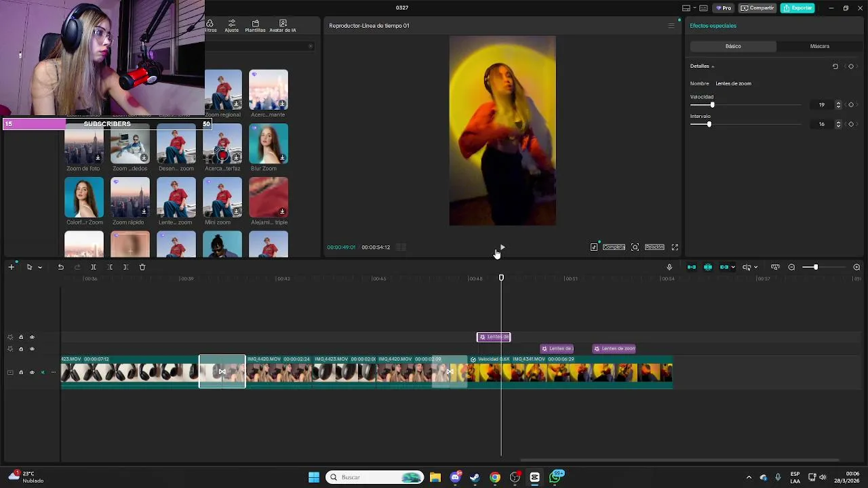
Task: Open the player fullscreen icon
Action: point(675,247)
